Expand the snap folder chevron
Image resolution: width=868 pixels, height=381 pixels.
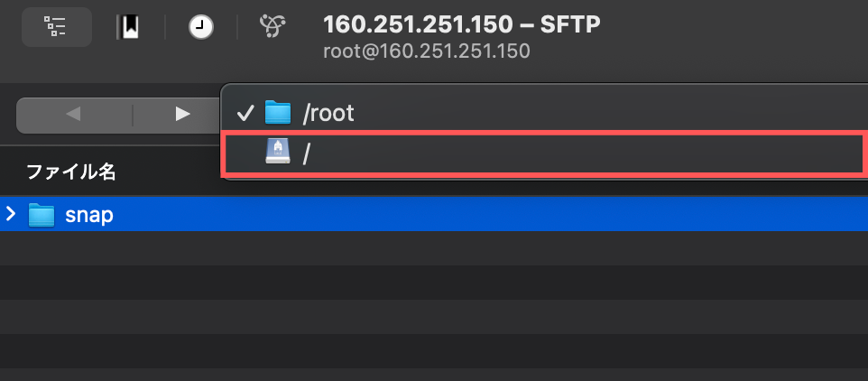[11, 215]
